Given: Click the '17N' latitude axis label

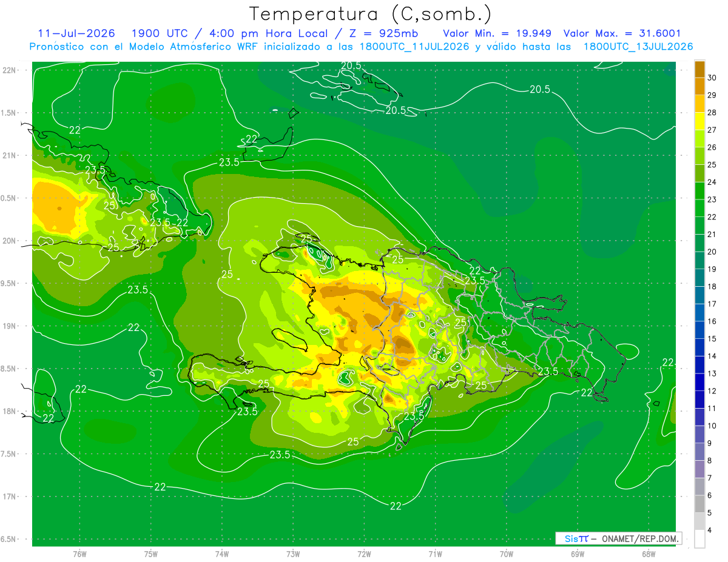Looking at the screenshot, I should pyautogui.click(x=10, y=497).
